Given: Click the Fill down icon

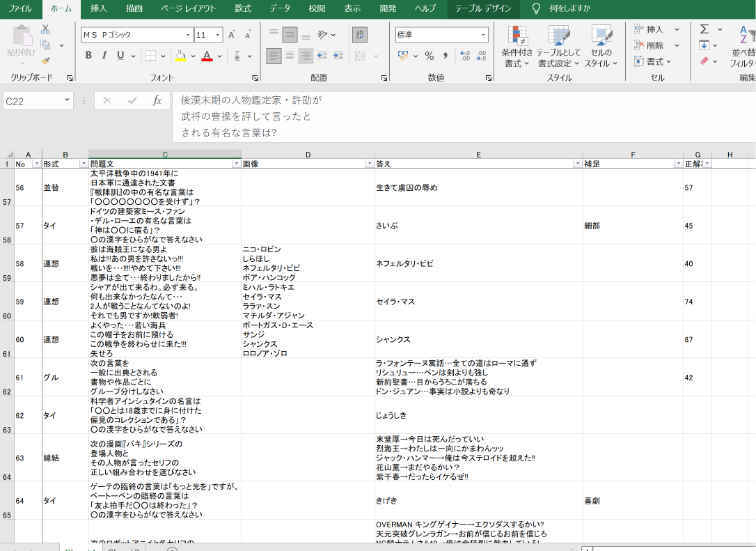Looking at the screenshot, I should coord(704,45).
